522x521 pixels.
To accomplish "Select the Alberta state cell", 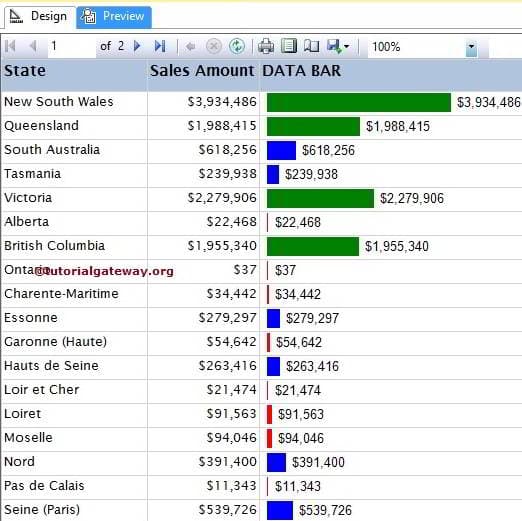I will coord(74,224).
